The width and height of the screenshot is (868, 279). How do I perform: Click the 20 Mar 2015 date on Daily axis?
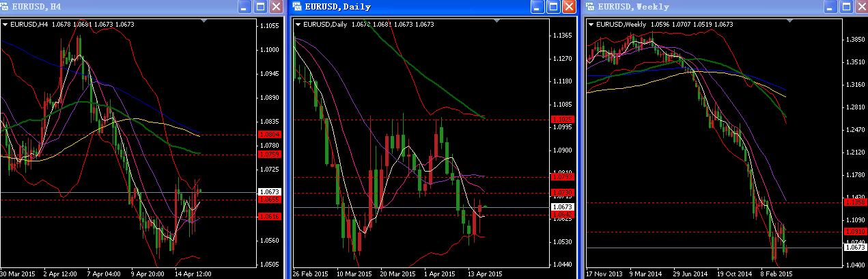coord(397,274)
